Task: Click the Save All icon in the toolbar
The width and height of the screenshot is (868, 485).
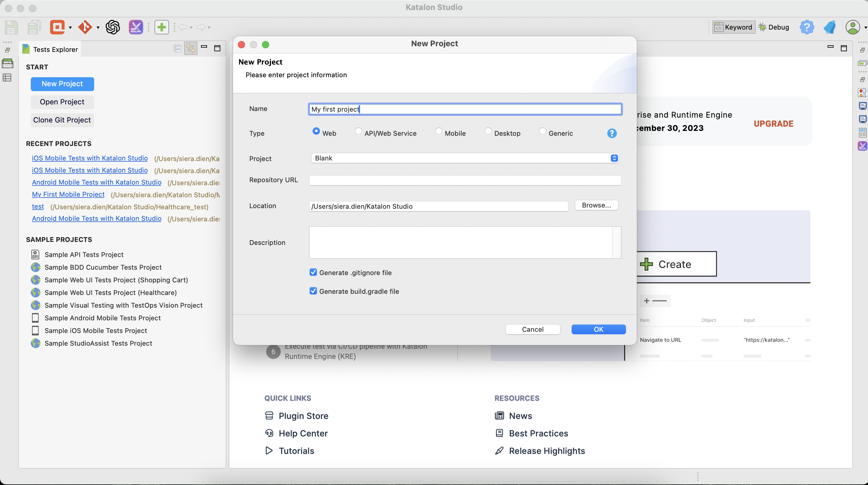Action: pos(34,27)
